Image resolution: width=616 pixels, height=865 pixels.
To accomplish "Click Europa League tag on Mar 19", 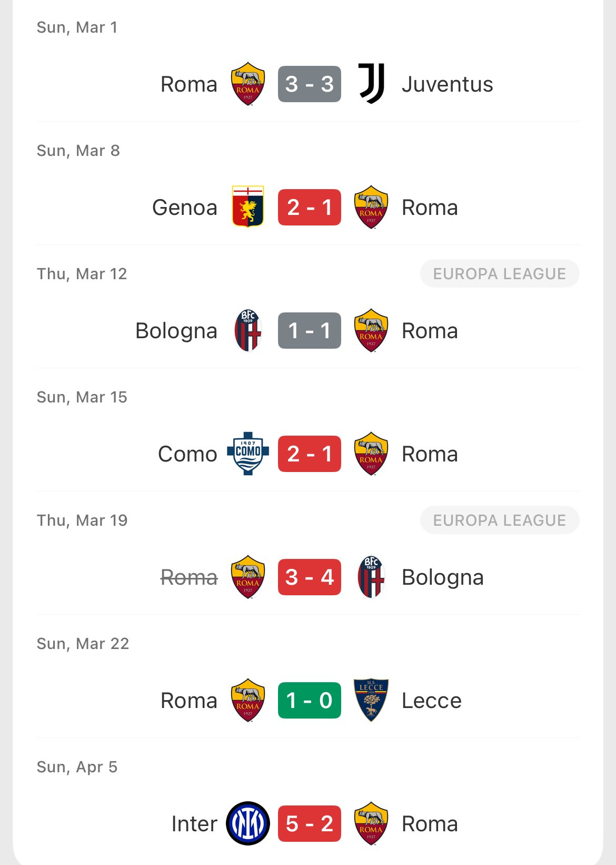I will [499, 520].
